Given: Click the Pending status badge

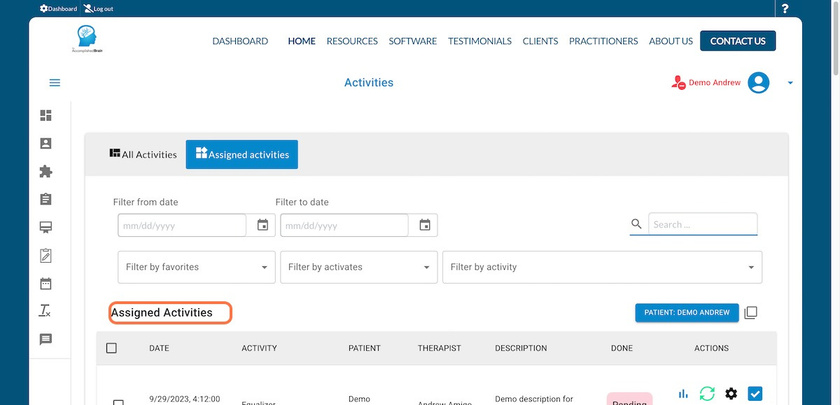Looking at the screenshot, I should pyautogui.click(x=629, y=399).
